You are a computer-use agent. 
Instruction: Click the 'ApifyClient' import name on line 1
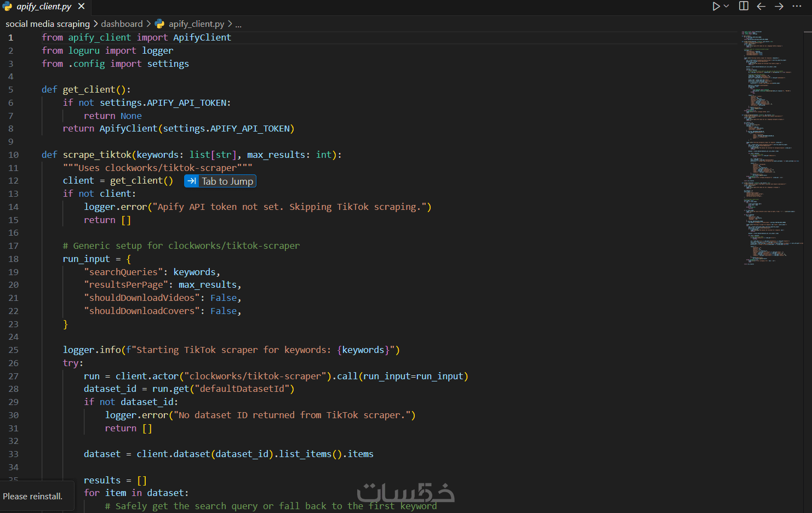(x=202, y=38)
